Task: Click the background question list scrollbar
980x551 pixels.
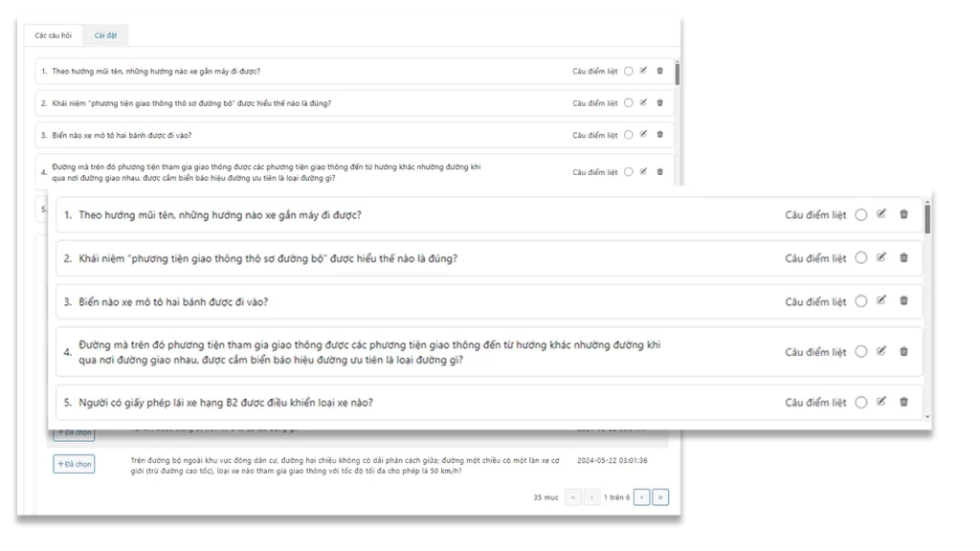Action: 678,75
